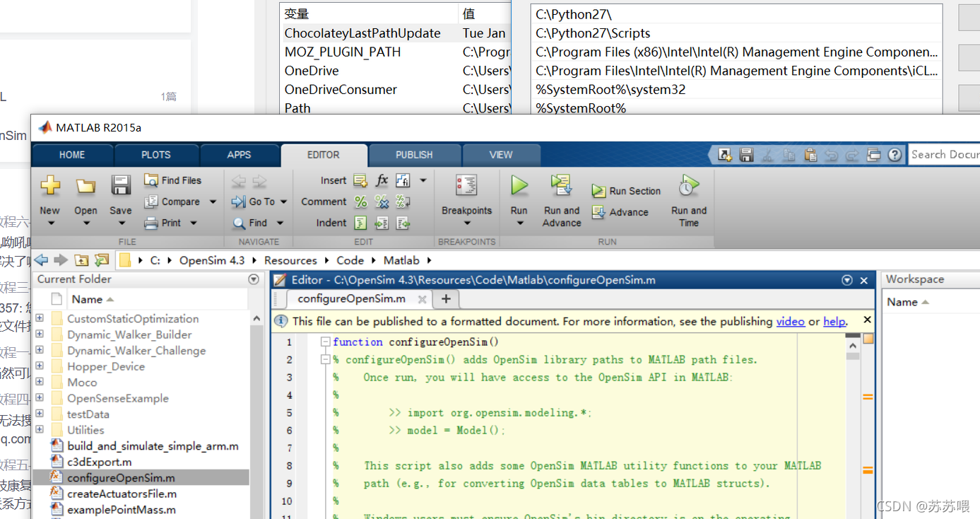Apply smart indent icon

coord(360,223)
